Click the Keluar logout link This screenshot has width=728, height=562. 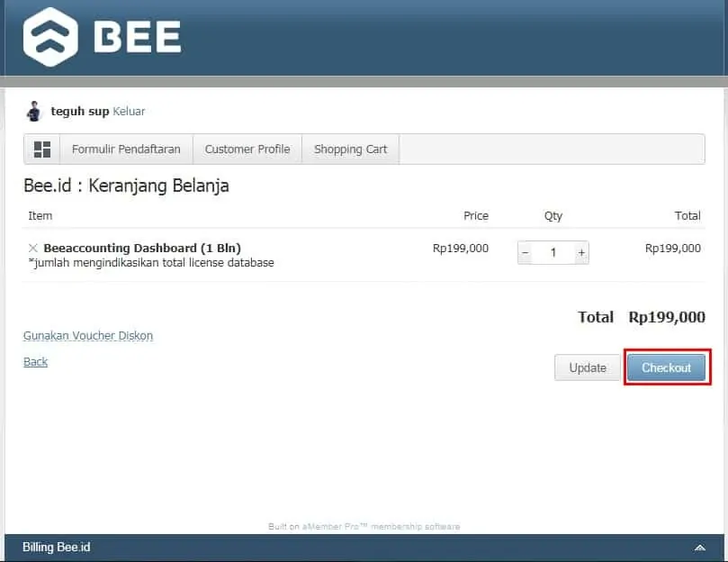click(x=129, y=111)
